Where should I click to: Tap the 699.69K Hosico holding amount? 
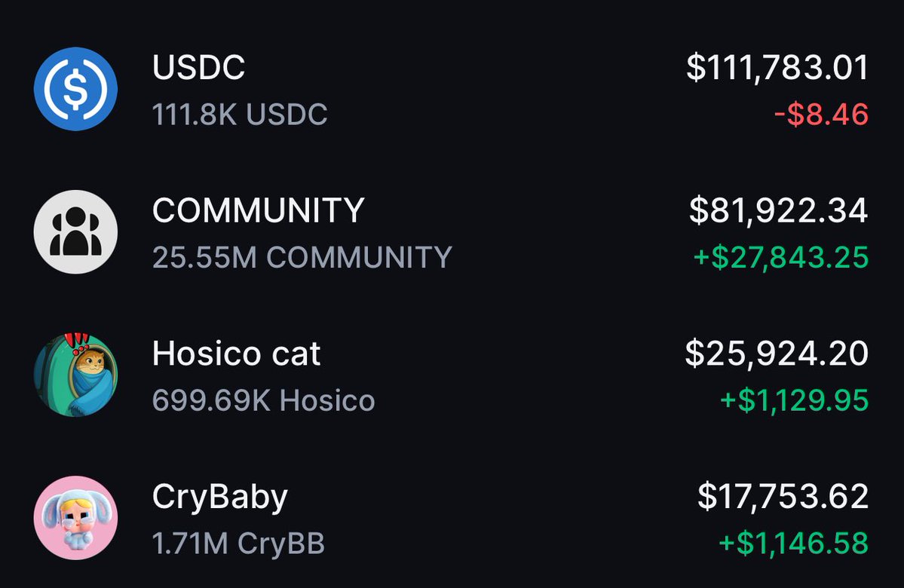[263, 400]
